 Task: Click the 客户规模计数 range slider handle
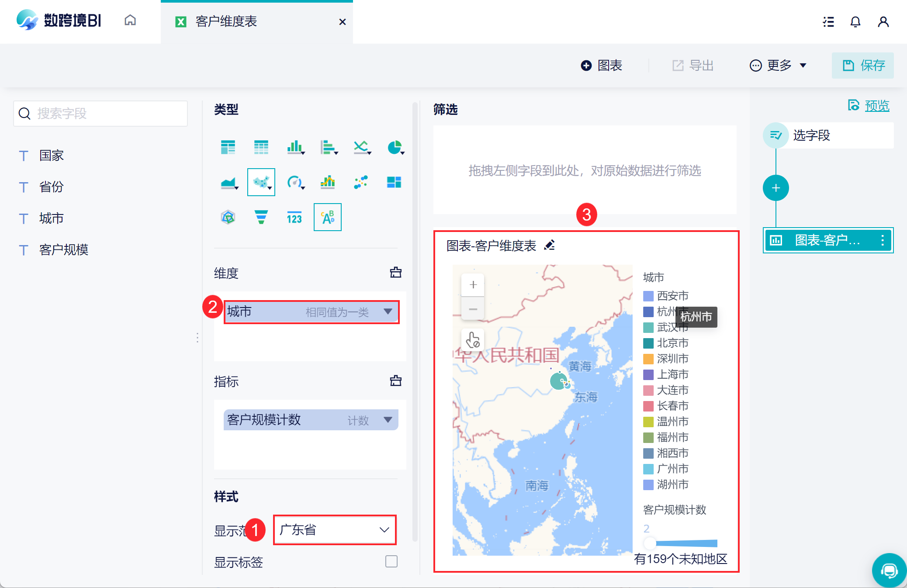tap(650, 543)
